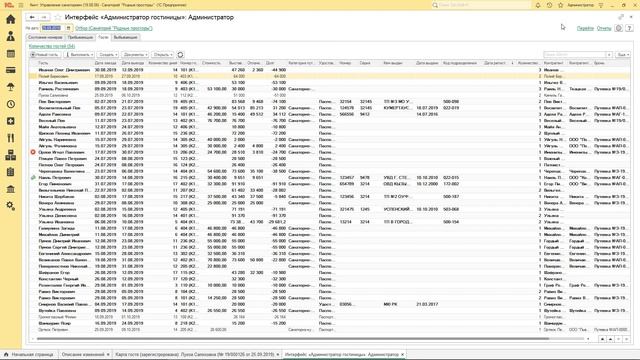
Task: Click the link icon near form close
Action: [621, 17]
